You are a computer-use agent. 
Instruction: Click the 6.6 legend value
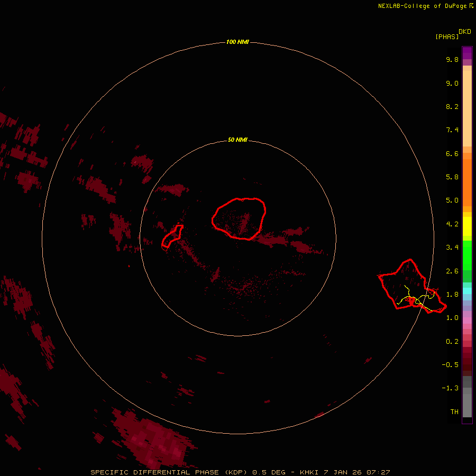pos(452,153)
